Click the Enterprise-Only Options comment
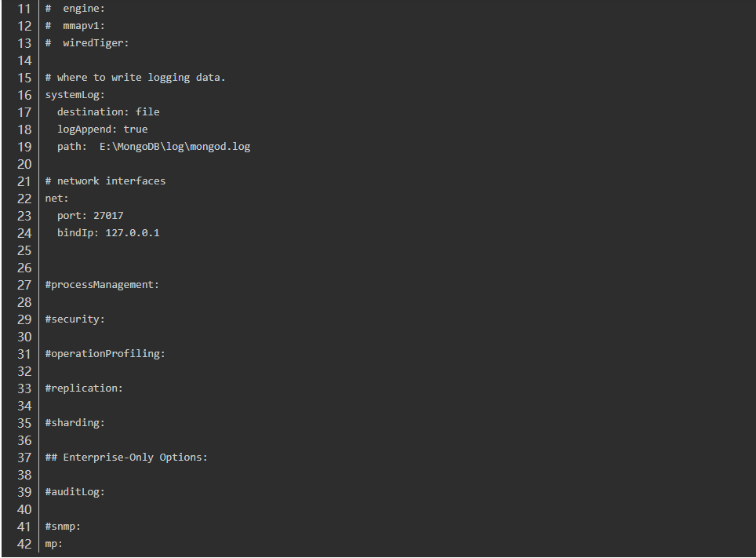Viewport: 756px width, 558px height. [126, 458]
